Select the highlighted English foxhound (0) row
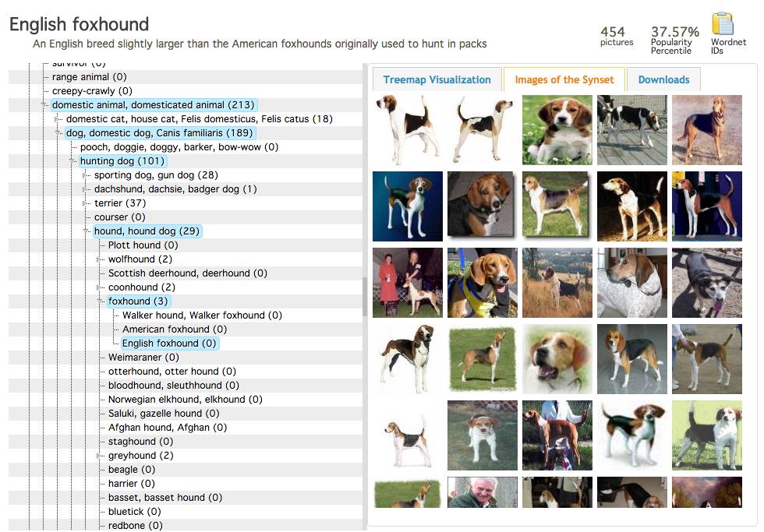The height and width of the screenshot is (532, 764). click(x=169, y=344)
